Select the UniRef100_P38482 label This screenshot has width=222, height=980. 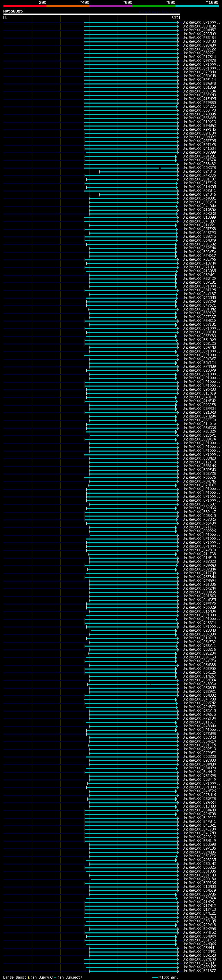(x=199, y=164)
